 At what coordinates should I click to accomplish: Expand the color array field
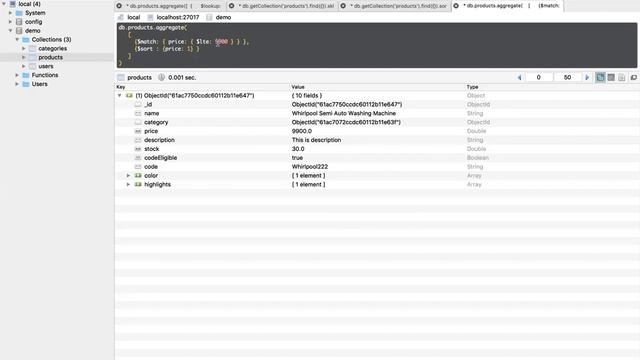coord(128,176)
